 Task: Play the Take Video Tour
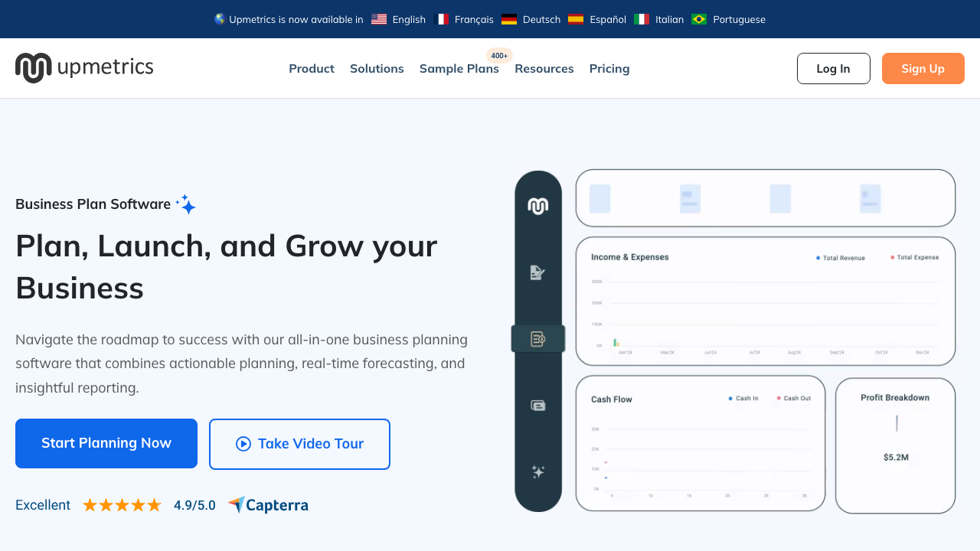pyautogui.click(x=299, y=444)
